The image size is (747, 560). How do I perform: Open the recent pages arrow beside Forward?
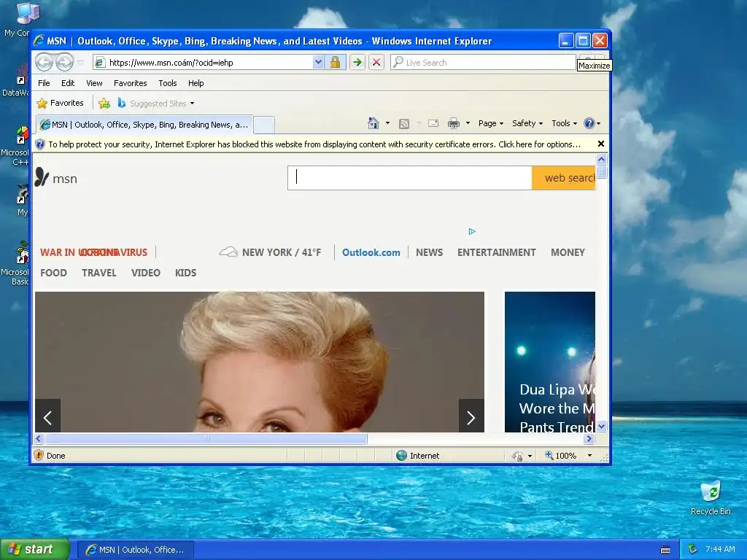(x=80, y=63)
